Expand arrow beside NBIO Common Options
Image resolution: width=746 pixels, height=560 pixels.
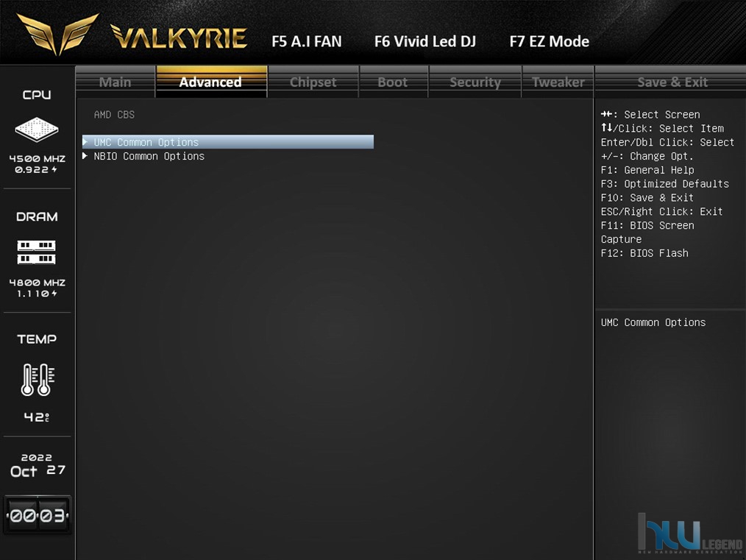pyautogui.click(x=85, y=155)
